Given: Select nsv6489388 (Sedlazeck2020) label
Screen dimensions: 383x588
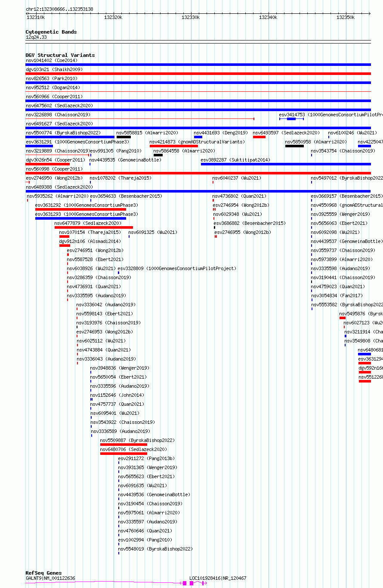Looking at the screenshot, I should [59, 187].
